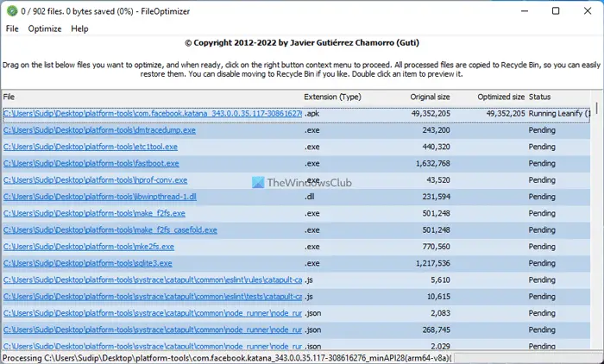This screenshot has height=364, width=604.
Task: Click the 268,745 size .json file link
Action: (153, 329)
